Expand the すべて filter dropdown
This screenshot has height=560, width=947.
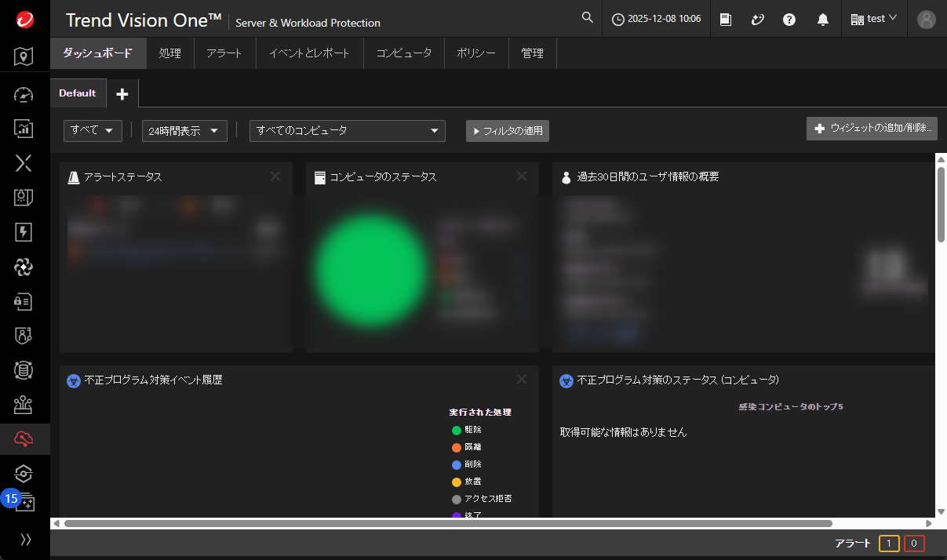point(93,131)
